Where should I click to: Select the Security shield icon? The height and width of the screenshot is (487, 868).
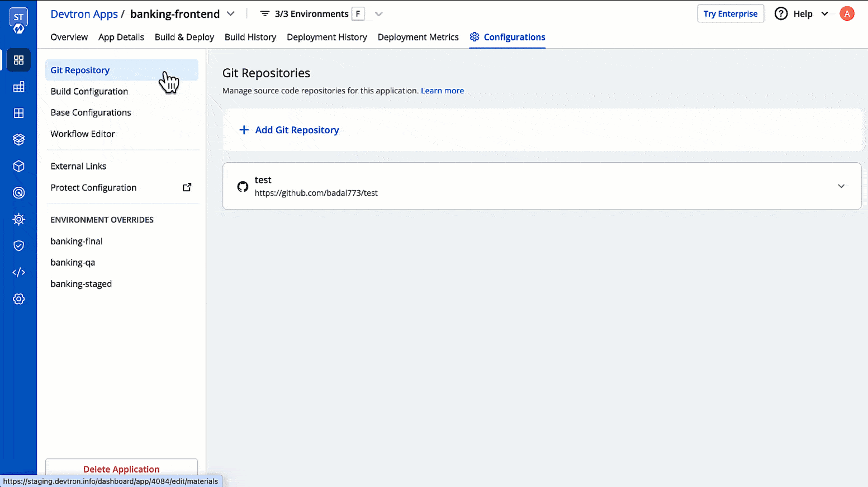[18, 245]
